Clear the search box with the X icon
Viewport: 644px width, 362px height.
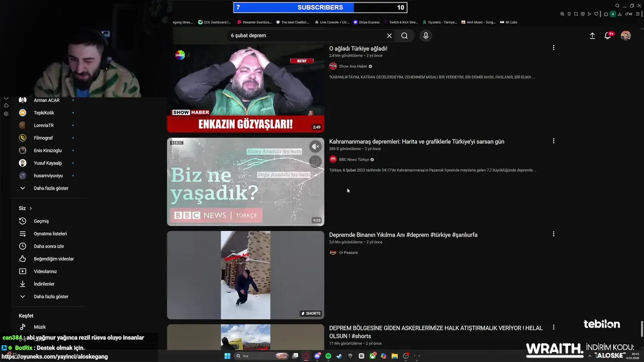[389, 36]
